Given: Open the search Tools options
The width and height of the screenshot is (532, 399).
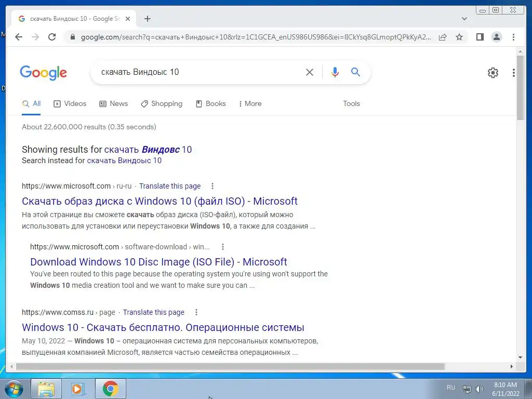Looking at the screenshot, I should [x=351, y=103].
